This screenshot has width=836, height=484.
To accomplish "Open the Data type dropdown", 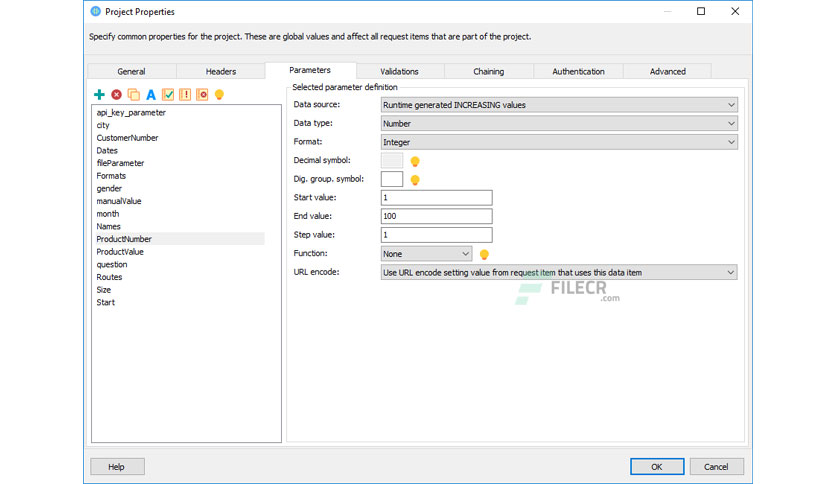I will click(559, 124).
